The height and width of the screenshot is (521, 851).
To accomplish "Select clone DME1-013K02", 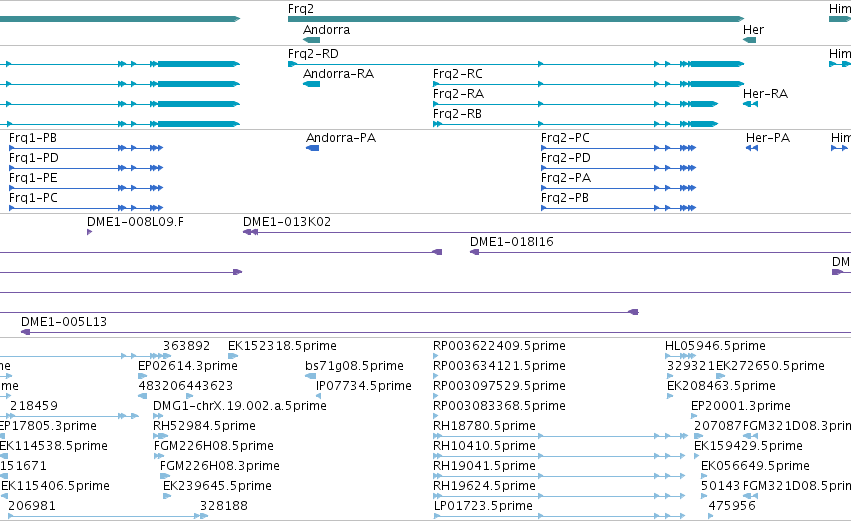I will (x=287, y=222).
